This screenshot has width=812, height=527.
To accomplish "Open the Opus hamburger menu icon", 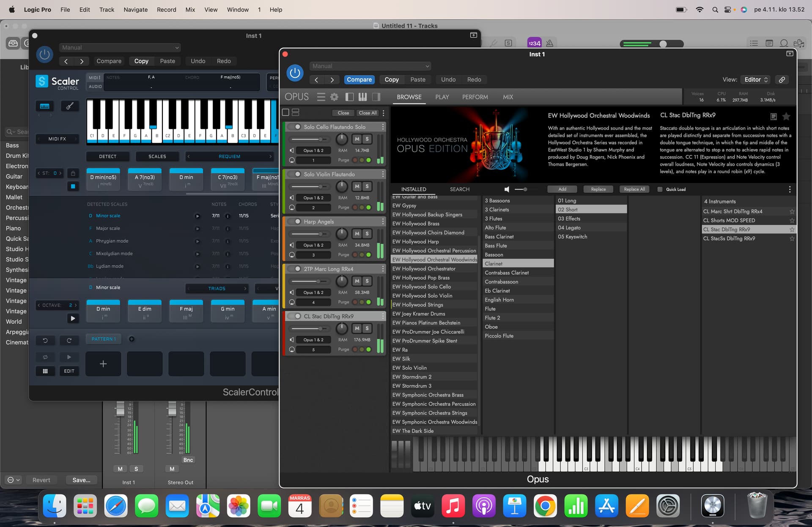I will click(321, 97).
